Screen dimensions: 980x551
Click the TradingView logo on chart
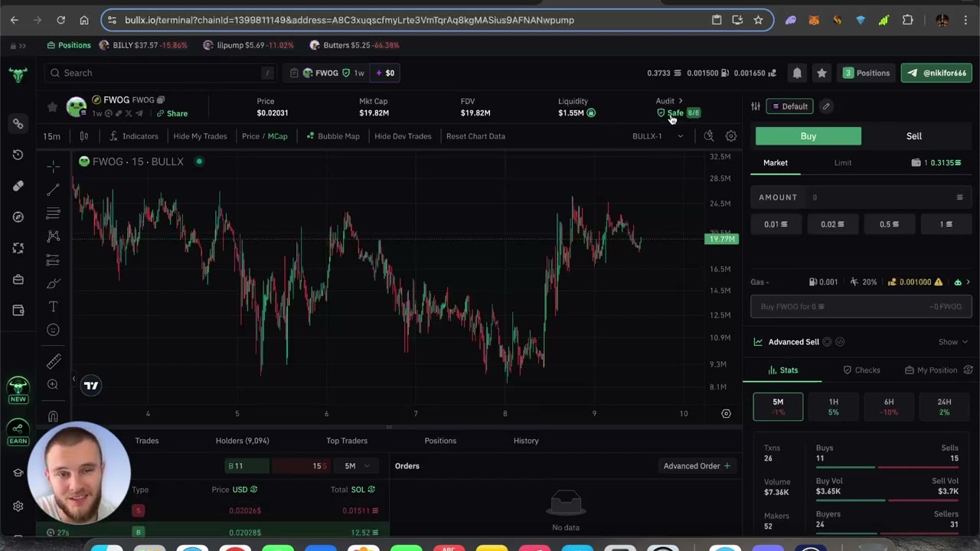pyautogui.click(x=91, y=386)
